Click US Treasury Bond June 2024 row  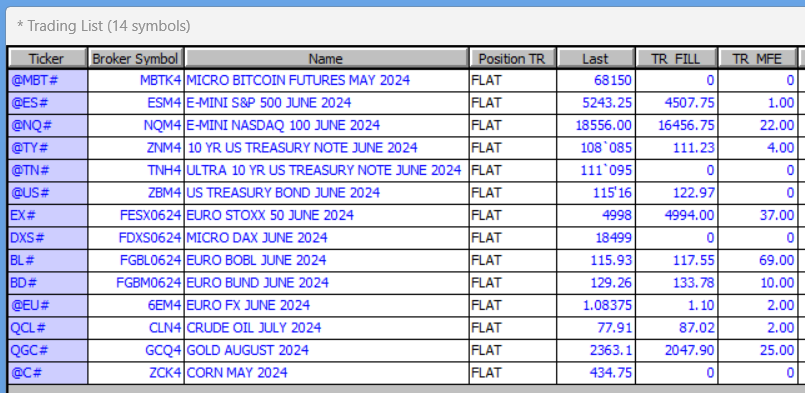(402, 193)
